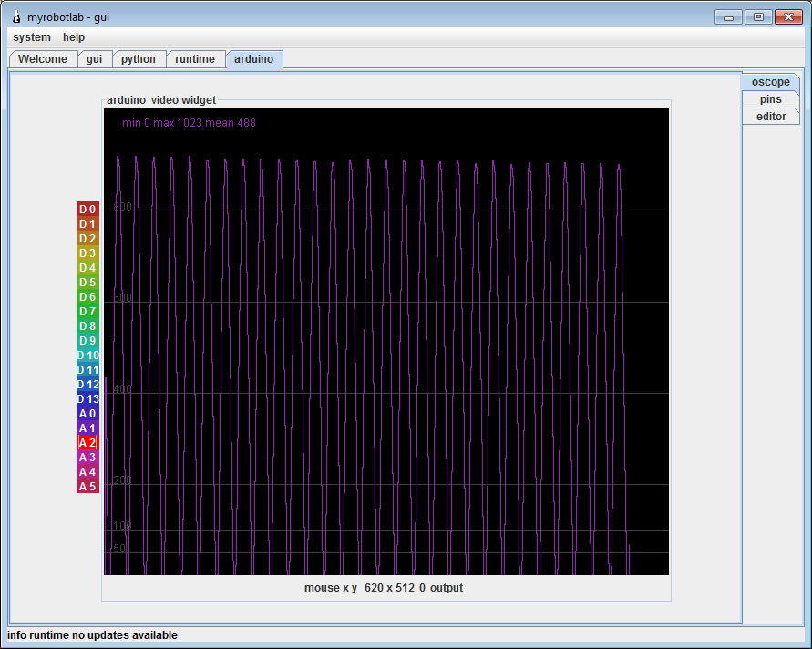Toggle trace for pin D 2

(x=88, y=238)
